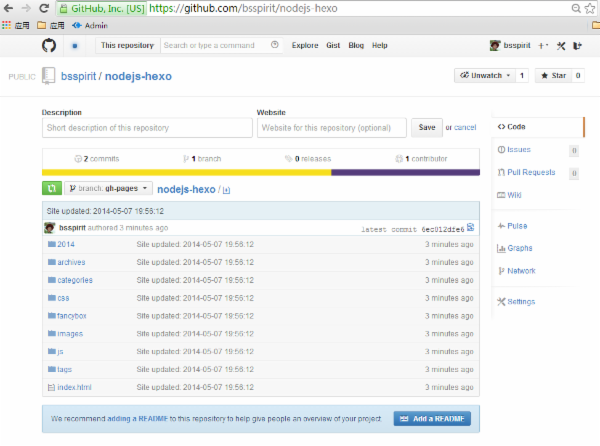Open the browser zoom magnifier icon

click(576, 8)
